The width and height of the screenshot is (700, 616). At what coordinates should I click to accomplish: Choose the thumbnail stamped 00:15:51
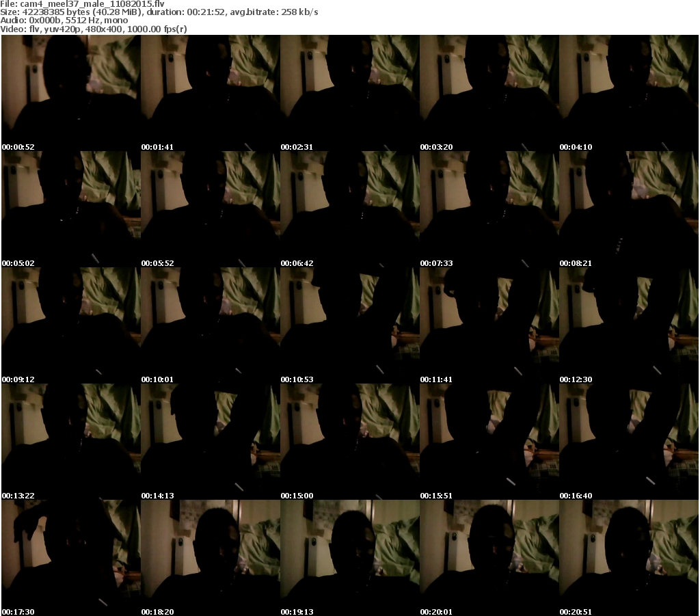(x=489, y=442)
